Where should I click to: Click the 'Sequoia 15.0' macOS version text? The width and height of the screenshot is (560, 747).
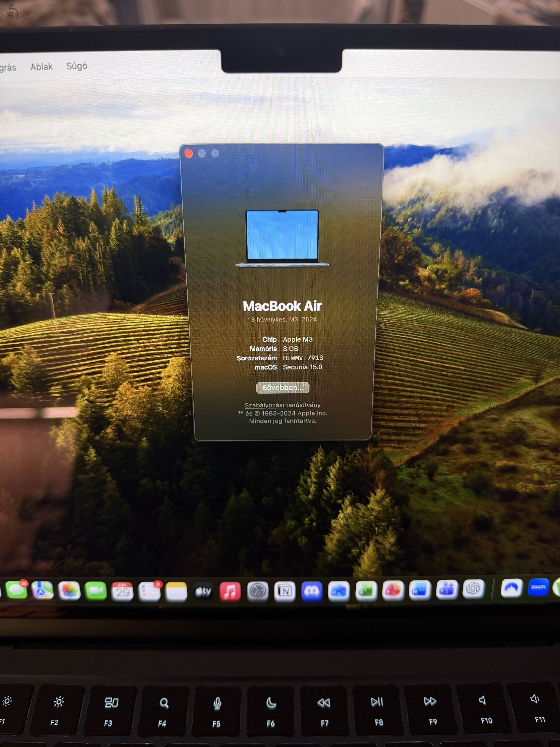(x=302, y=367)
